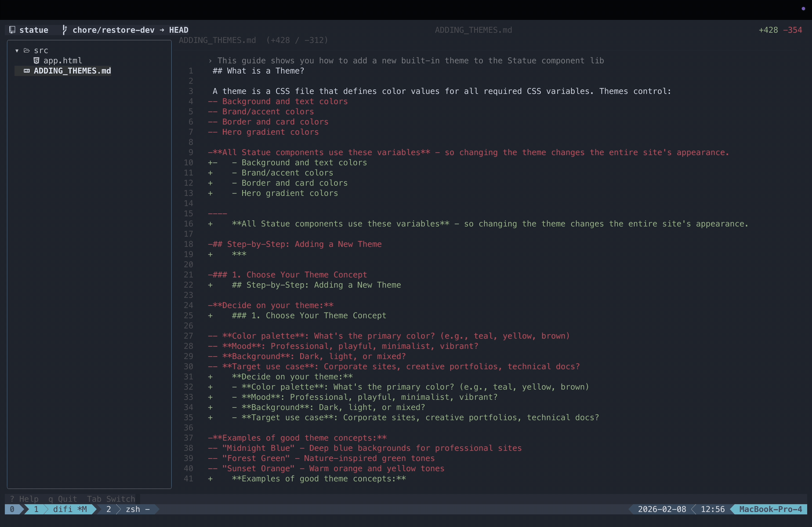Click removed '"Sunset Orange"' example line

pyautogui.click(x=326, y=468)
